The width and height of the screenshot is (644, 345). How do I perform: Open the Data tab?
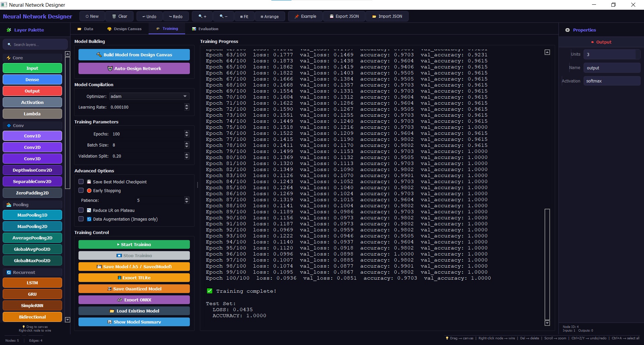85,29
